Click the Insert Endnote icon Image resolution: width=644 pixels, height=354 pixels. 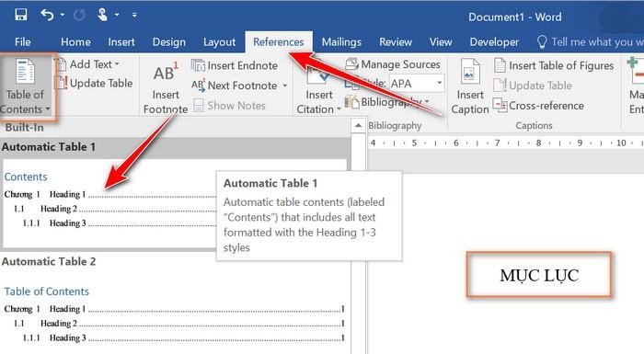(x=198, y=65)
